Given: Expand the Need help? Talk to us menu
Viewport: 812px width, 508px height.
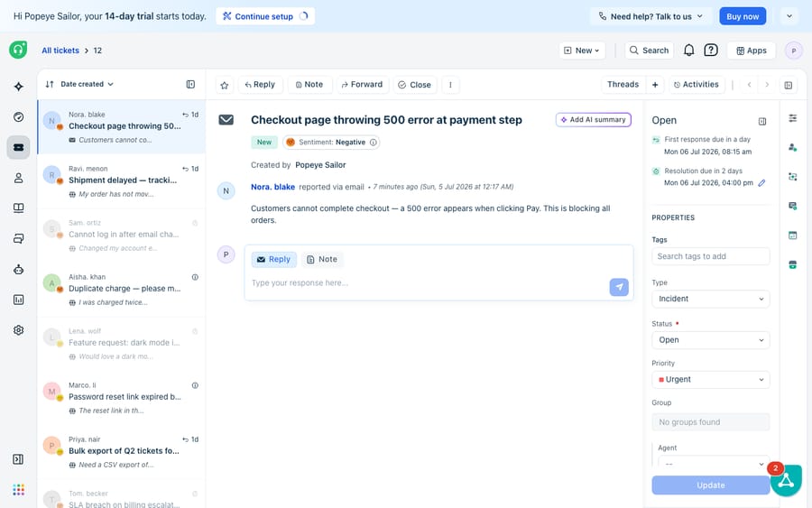Looking at the screenshot, I should pos(651,16).
